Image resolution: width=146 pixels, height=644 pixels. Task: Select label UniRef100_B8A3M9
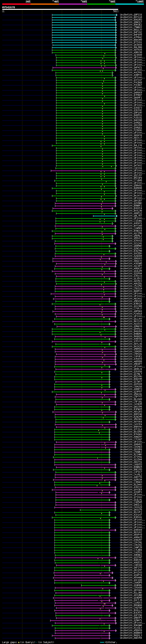tap(131, 40)
